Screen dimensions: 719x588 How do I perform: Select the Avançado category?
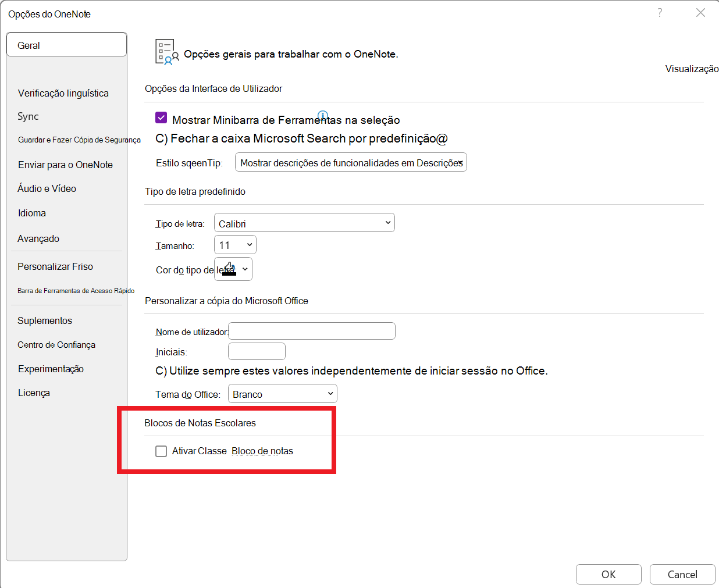pos(38,238)
